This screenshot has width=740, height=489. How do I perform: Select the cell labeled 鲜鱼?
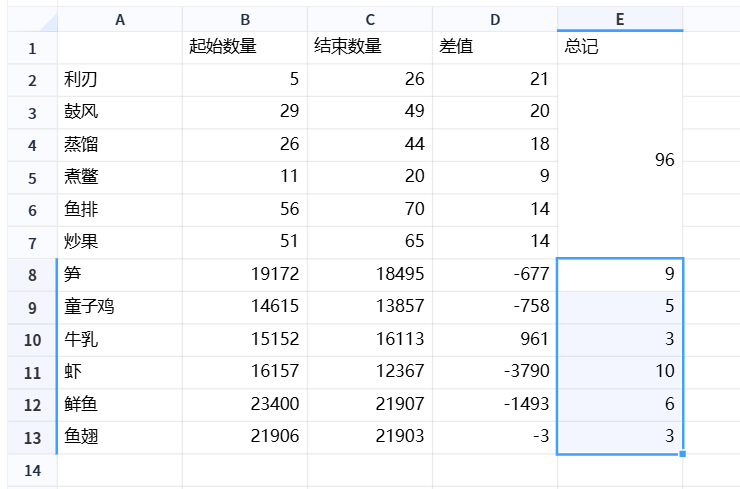click(x=120, y=405)
